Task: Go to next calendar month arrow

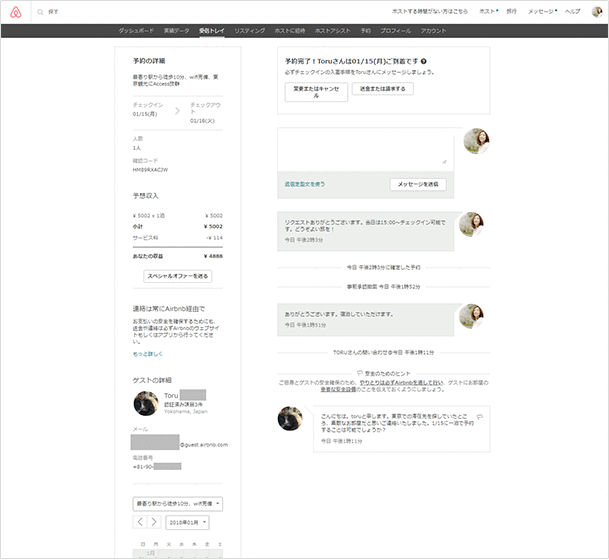Action: point(154,522)
